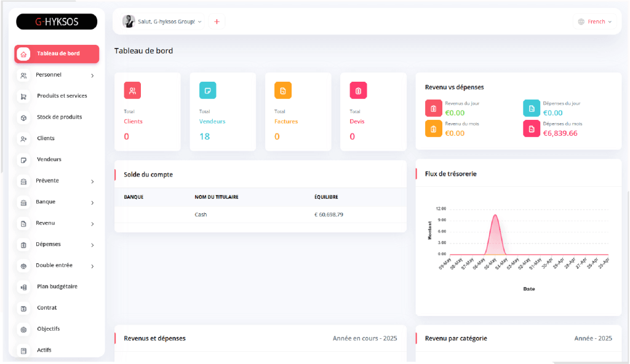Screen dimensions: 630x364
Task: Open the Objectifs menu item
Action: point(57,329)
